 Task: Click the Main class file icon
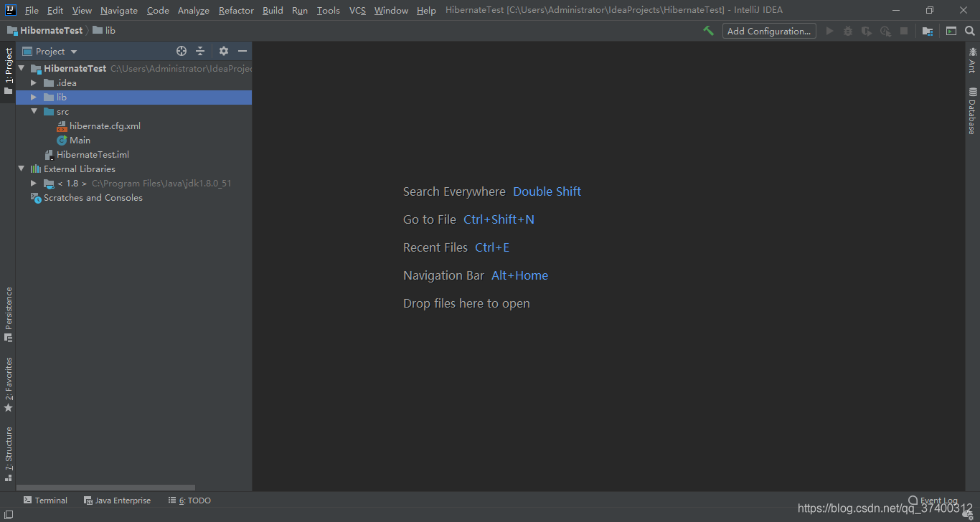pyautogui.click(x=62, y=140)
